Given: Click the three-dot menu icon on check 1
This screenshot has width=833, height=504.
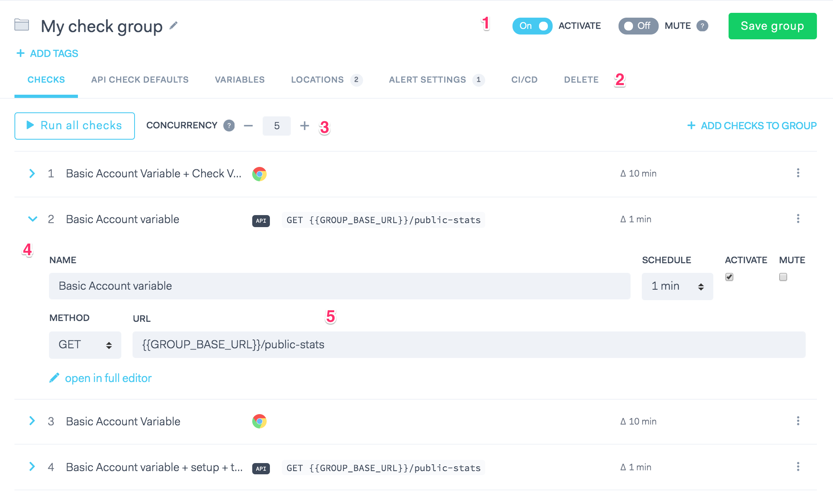Looking at the screenshot, I should pyautogui.click(x=798, y=173).
